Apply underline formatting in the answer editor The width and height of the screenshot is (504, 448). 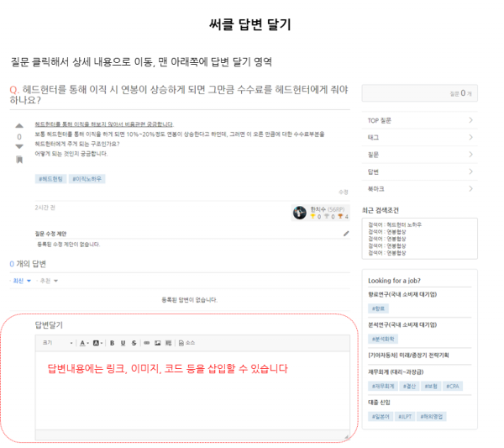(123, 343)
